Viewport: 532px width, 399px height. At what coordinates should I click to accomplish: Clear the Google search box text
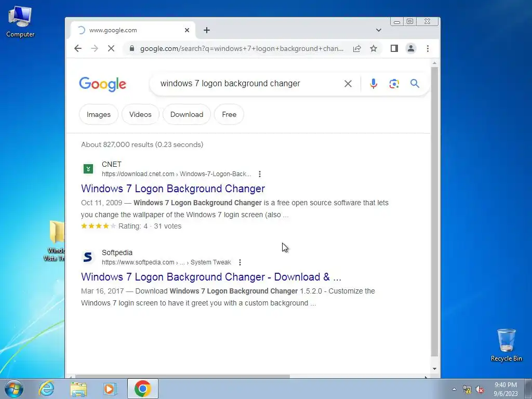(348, 84)
